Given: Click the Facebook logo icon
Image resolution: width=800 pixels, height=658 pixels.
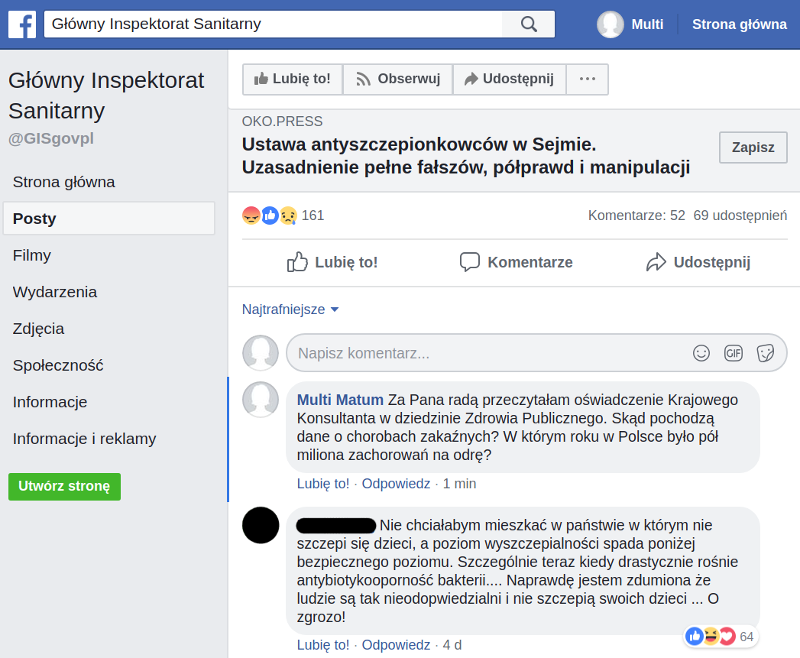Looking at the screenshot, I should (22, 24).
